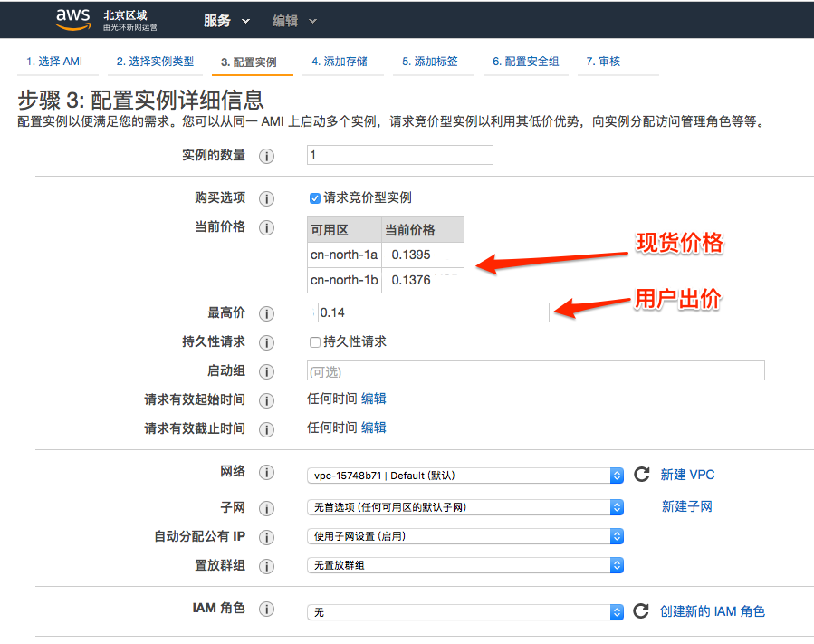The image size is (814, 644).
Task: Enable 持久性请求 checkbox
Action: (314, 342)
